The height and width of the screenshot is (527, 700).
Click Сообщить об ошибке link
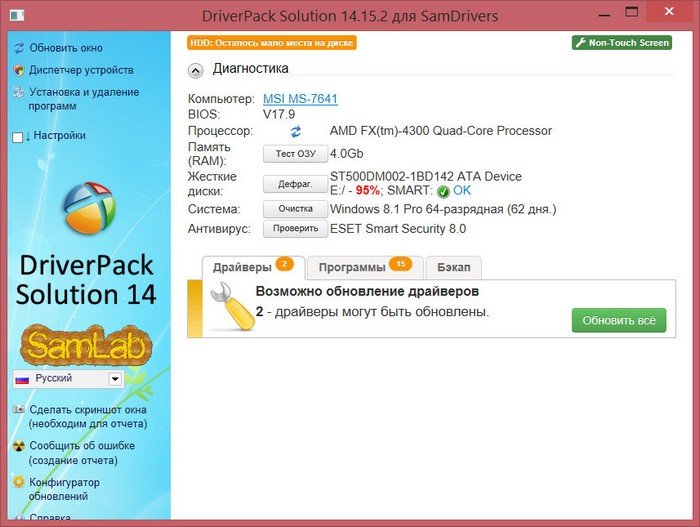[82, 452]
